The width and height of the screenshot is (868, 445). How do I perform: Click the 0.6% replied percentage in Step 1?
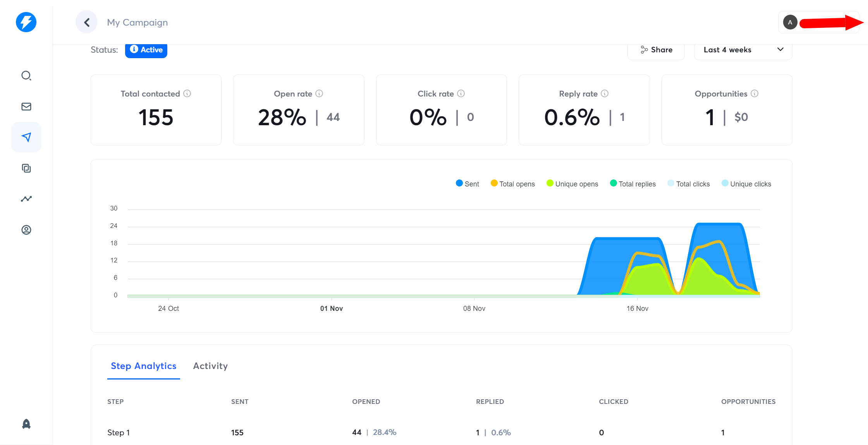coord(501,433)
